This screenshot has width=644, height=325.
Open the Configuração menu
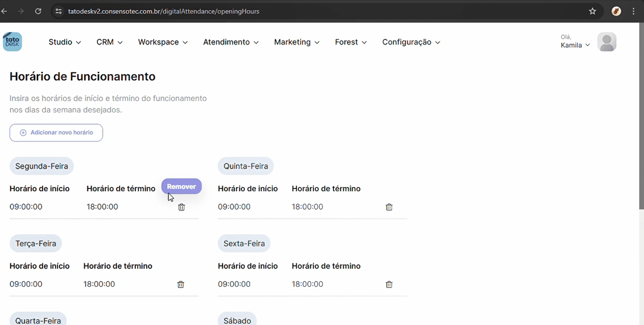411,42
